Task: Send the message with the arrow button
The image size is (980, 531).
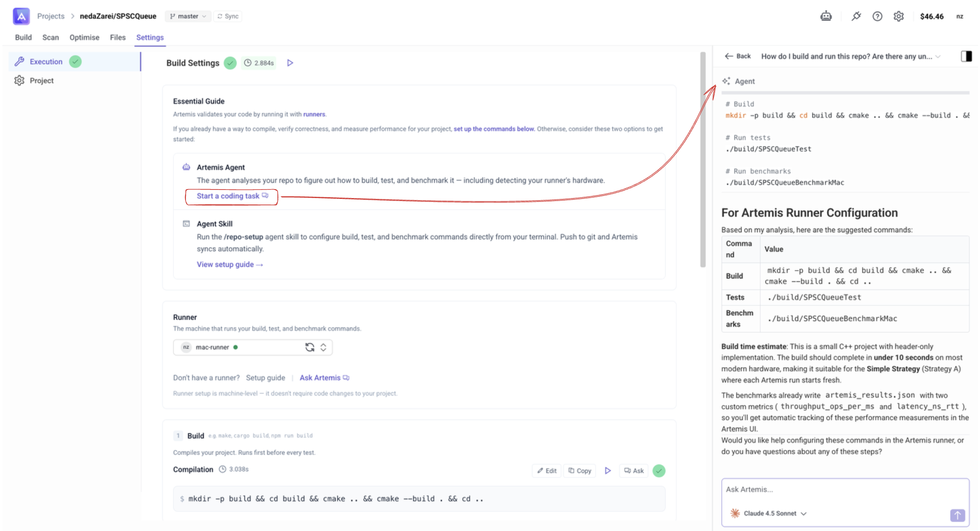Action: pyautogui.click(x=957, y=515)
